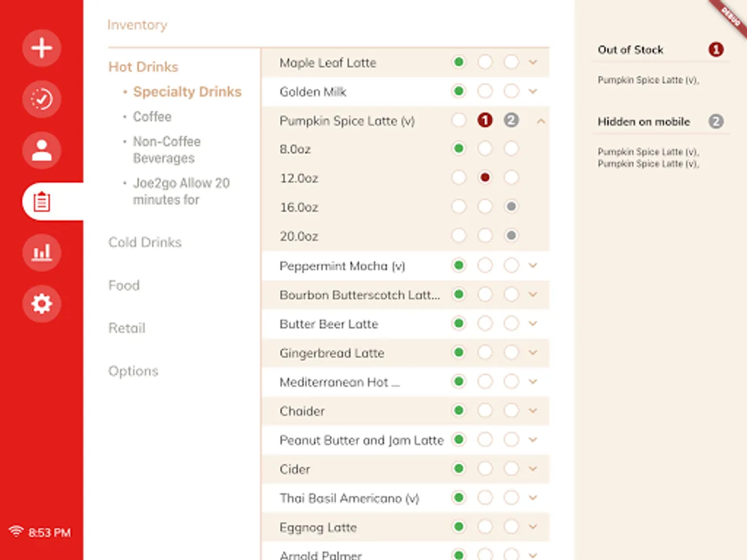
Task: Click the Non-Coffee Beverages link
Action: point(166,150)
